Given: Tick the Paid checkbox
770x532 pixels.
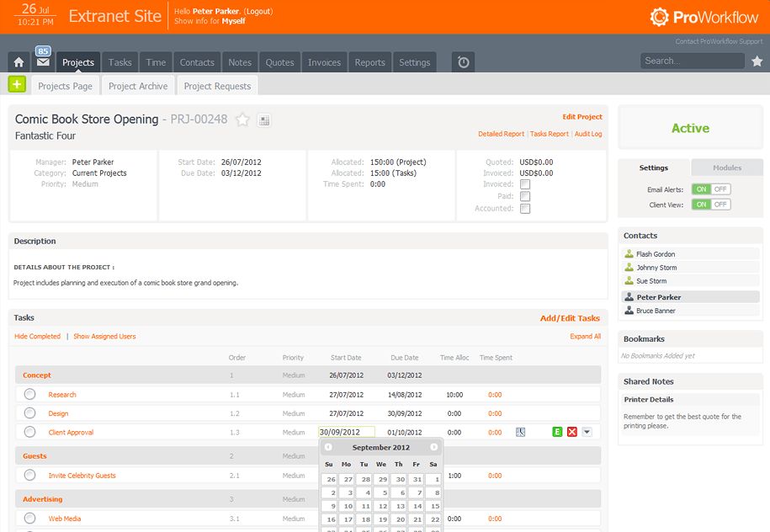Looking at the screenshot, I should (525, 196).
